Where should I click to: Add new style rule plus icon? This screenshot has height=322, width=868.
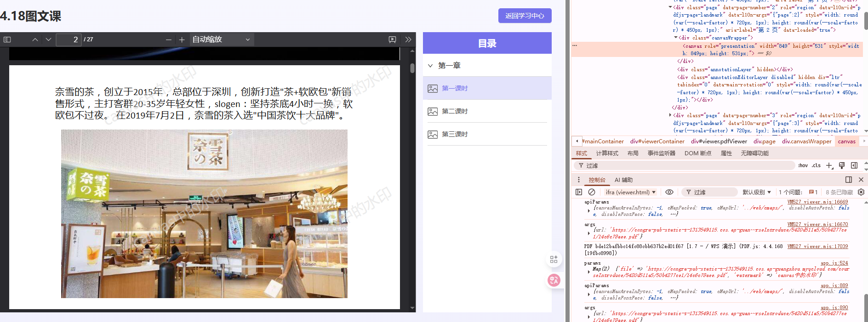[x=829, y=165]
